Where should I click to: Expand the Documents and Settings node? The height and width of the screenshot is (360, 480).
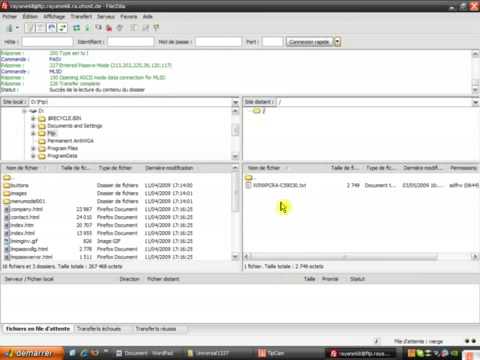point(33,126)
